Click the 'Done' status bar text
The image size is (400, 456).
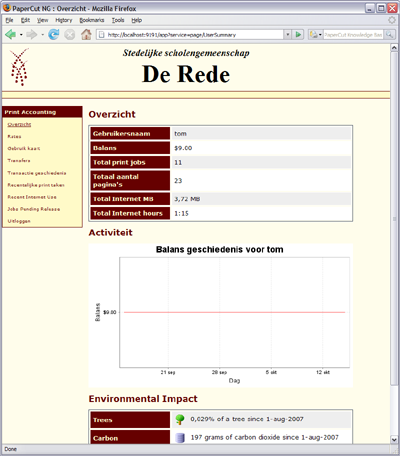click(x=10, y=449)
